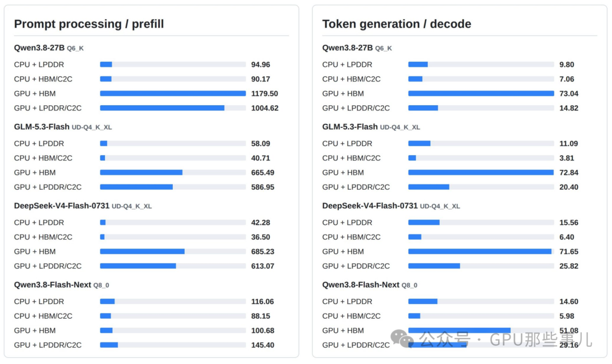The width and height of the screenshot is (612, 364).
Task: Click "Qwen3.8-Flash-Next" title in the prefill panel
Action: [53, 285]
